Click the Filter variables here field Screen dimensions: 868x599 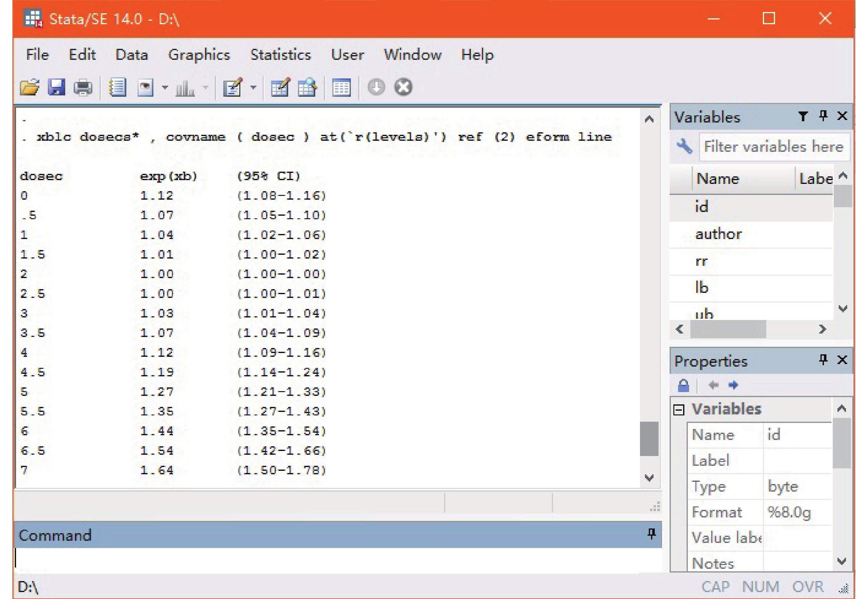pos(774,147)
